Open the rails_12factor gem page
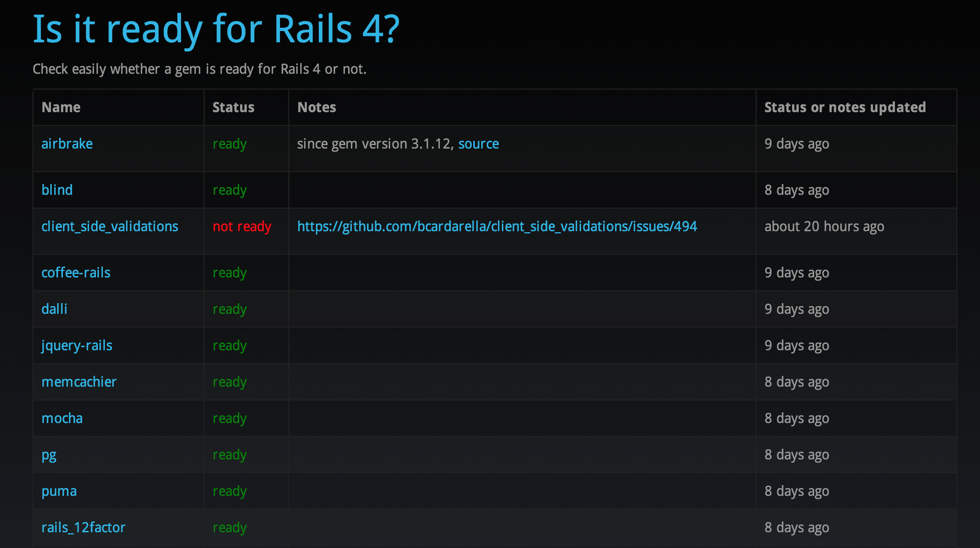The image size is (980, 548). 83,527
